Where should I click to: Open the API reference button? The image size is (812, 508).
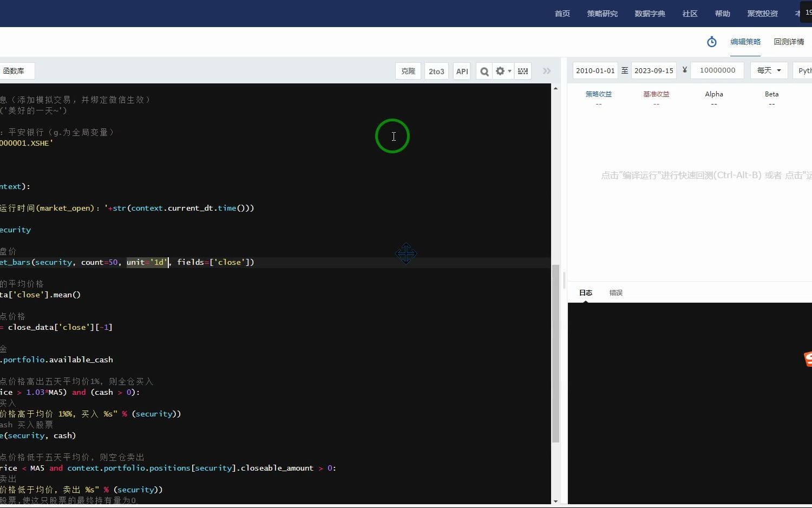click(x=462, y=71)
